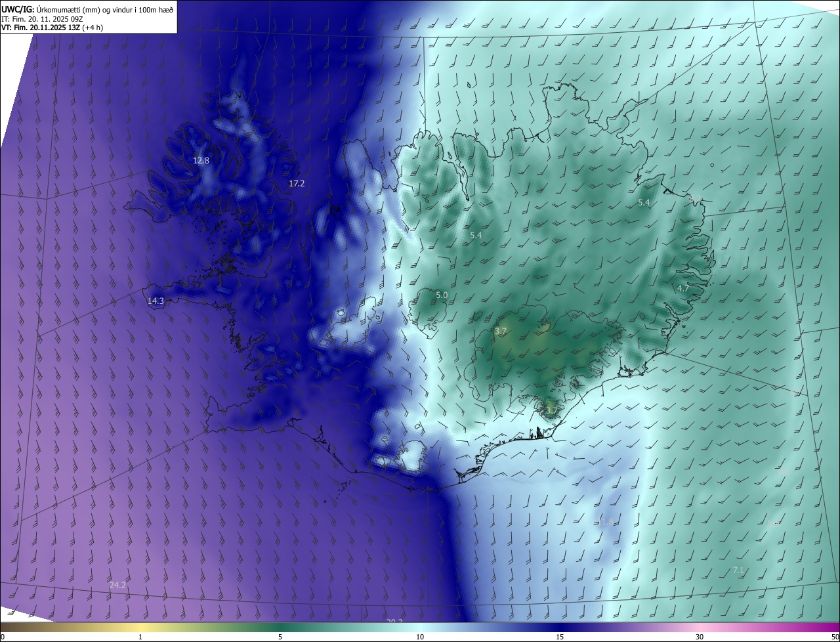
Task: Click the 4.7 value label near the east coast
Action: [x=683, y=288]
